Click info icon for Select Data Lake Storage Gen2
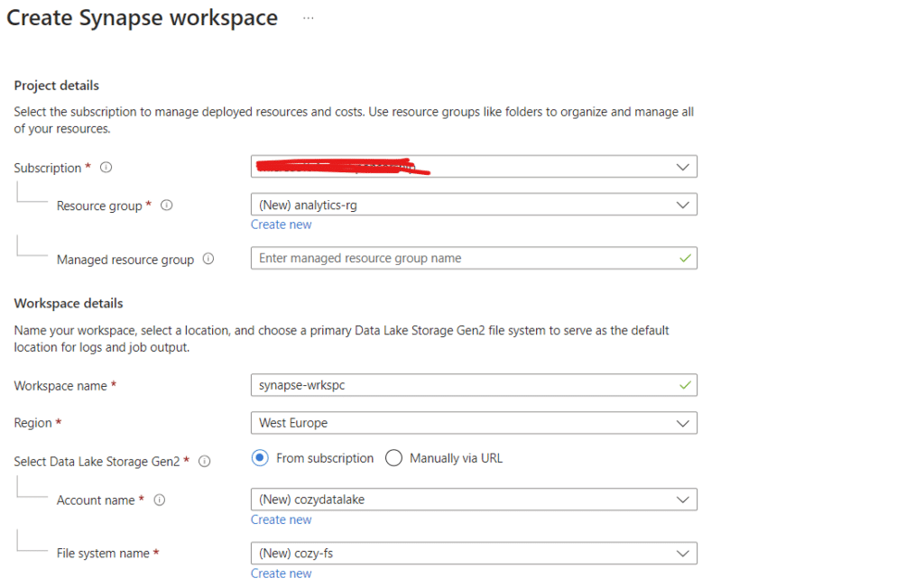 tap(205, 462)
